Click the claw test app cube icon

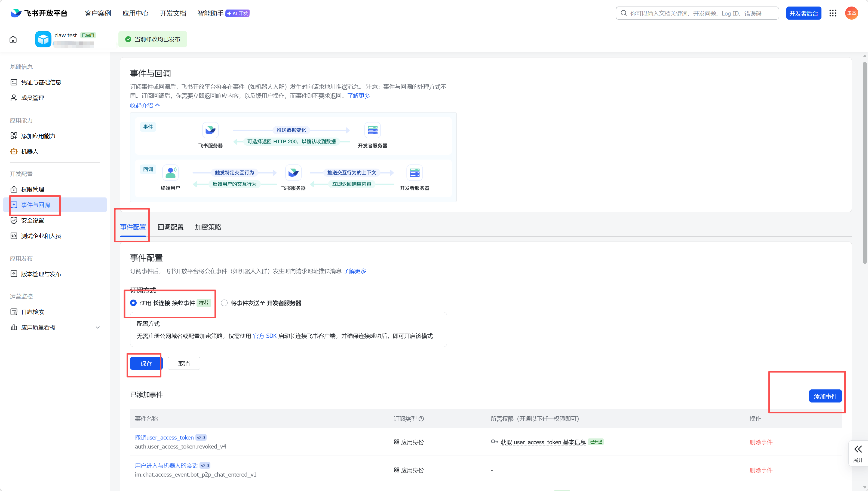point(43,39)
